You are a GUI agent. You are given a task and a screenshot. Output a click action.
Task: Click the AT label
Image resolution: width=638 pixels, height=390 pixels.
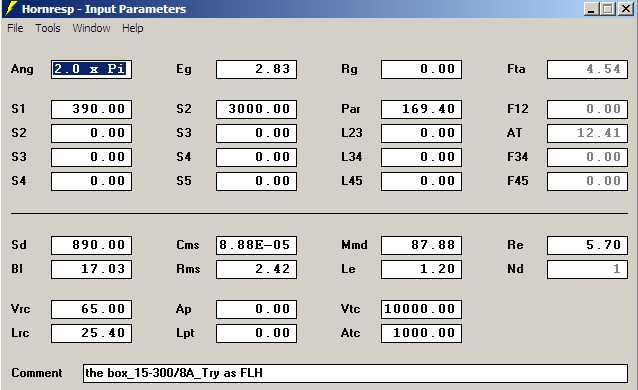[514, 133]
